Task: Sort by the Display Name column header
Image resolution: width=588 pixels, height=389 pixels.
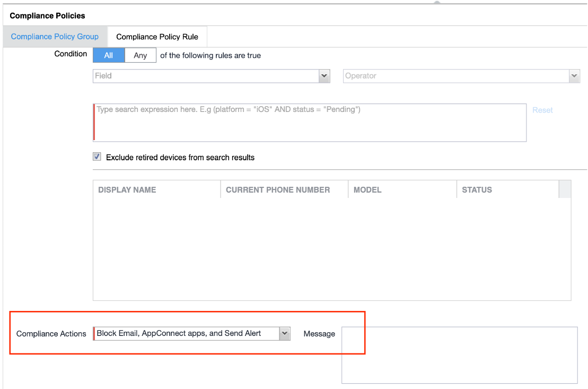Action: tap(156, 189)
